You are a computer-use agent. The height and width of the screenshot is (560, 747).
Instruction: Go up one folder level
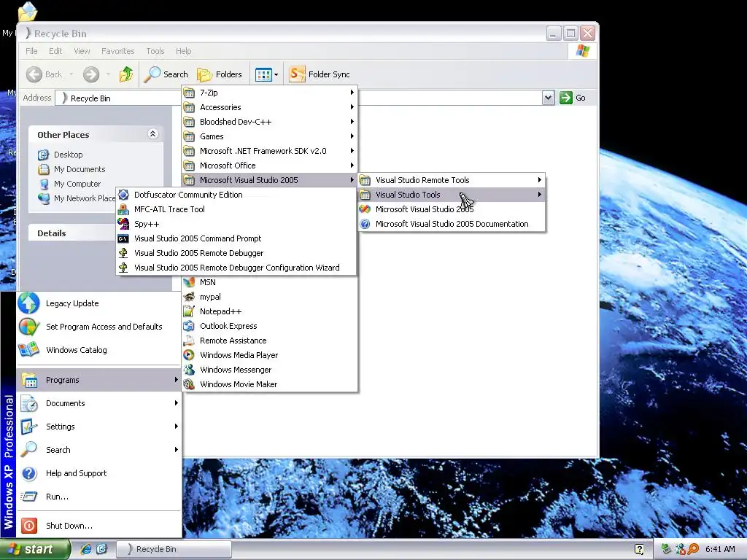[126, 74]
